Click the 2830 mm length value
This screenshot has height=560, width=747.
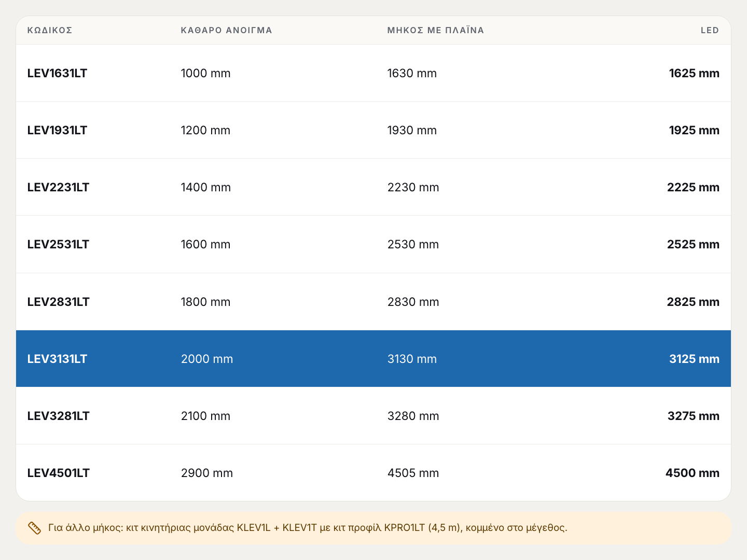pyautogui.click(x=413, y=302)
